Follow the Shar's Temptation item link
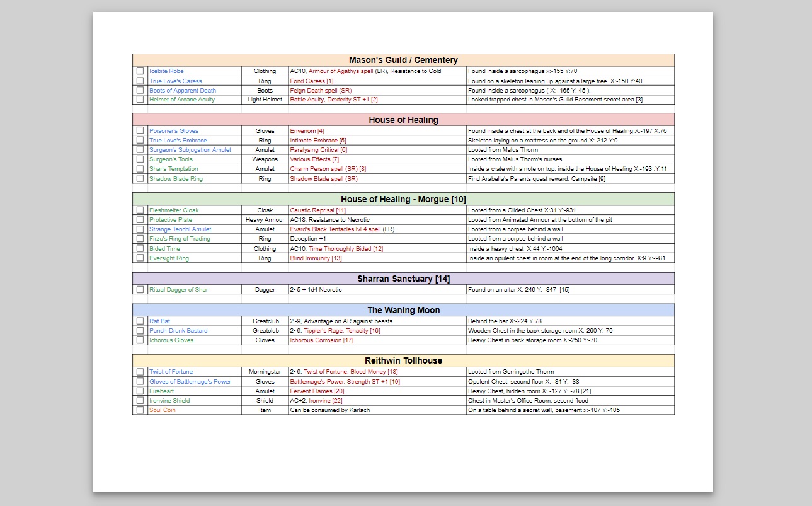Viewport: 812px width, 506px height. pos(173,169)
